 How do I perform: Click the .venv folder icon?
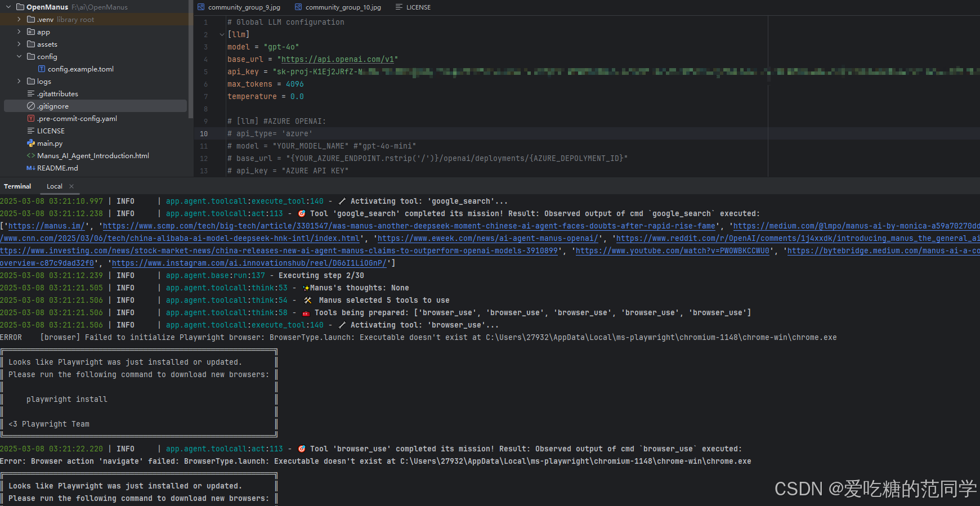[x=31, y=20]
